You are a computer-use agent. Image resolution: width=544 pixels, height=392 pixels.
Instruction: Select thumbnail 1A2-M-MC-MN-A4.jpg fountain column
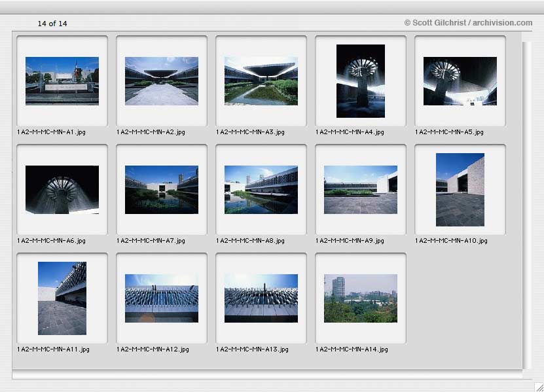pyautogui.click(x=361, y=81)
